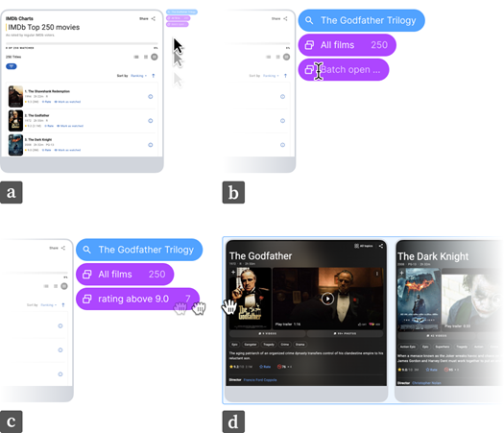Image resolution: width=504 pixels, height=433 pixels.
Task: Open director Christopher Nolan link
Action: (426, 383)
